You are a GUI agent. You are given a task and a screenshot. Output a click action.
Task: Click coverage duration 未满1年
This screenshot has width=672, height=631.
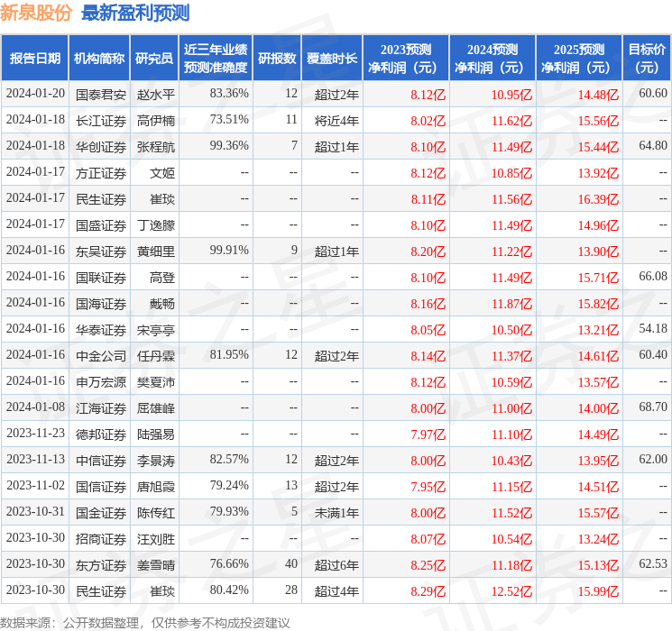tap(336, 513)
